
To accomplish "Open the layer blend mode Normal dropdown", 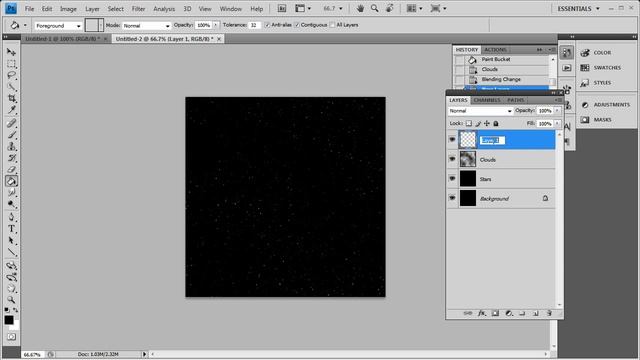I will coord(480,111).
